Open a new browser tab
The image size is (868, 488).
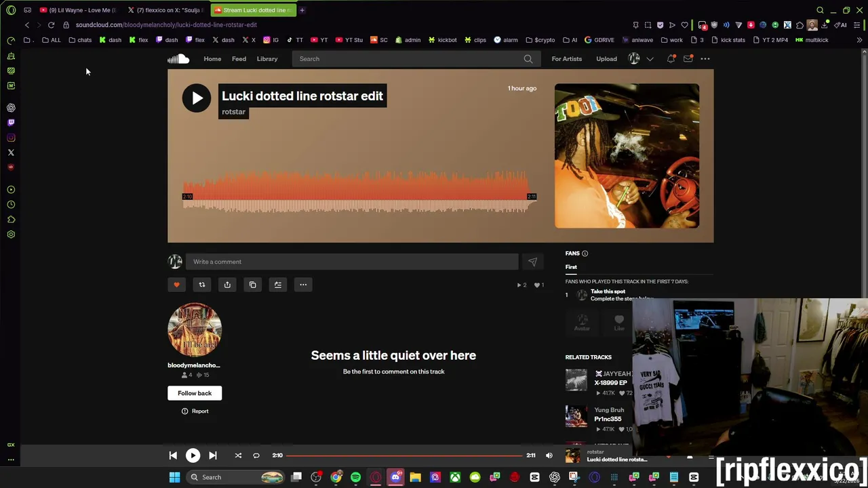pyautogui.click(x=302, y=10)
